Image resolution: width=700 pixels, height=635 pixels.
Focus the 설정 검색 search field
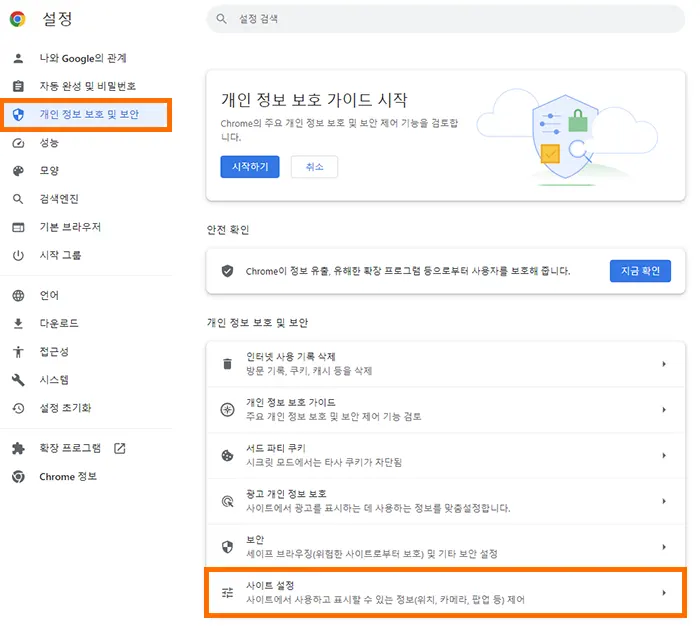pos(445,19)
